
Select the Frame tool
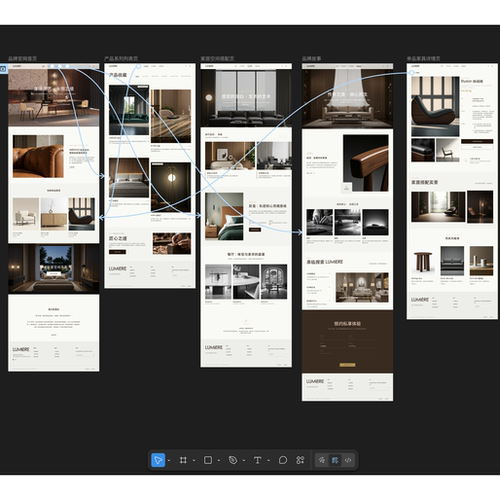tap(183, 460)
